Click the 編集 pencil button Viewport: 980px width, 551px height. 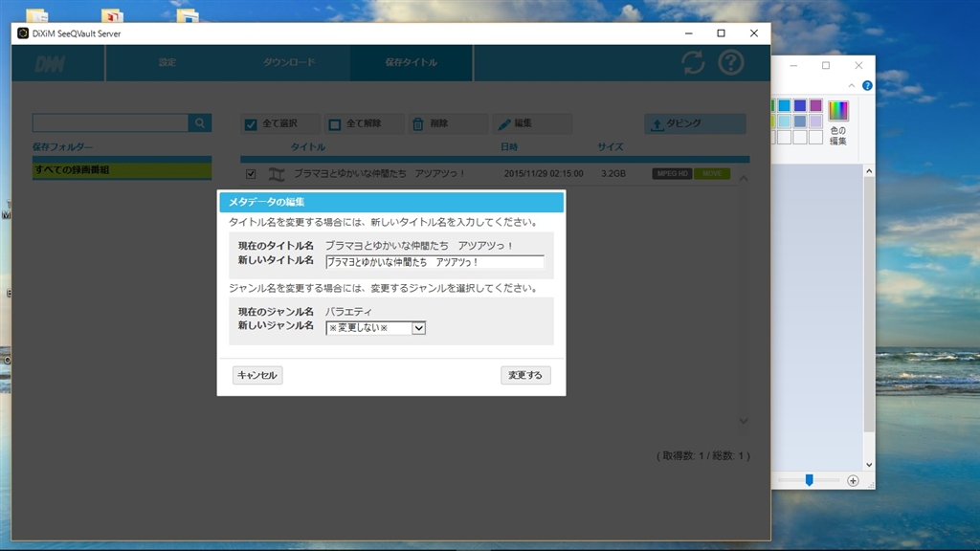point(532,123)
